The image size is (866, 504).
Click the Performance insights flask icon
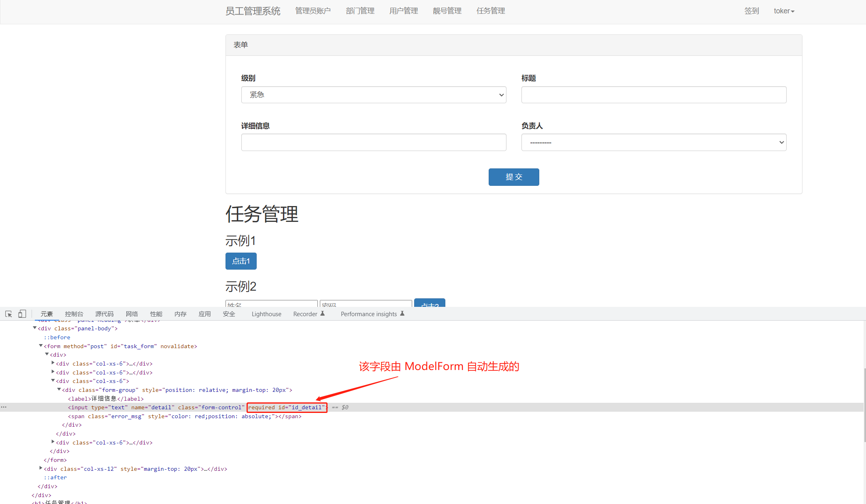pyautogui.click(x=402, y=313)
